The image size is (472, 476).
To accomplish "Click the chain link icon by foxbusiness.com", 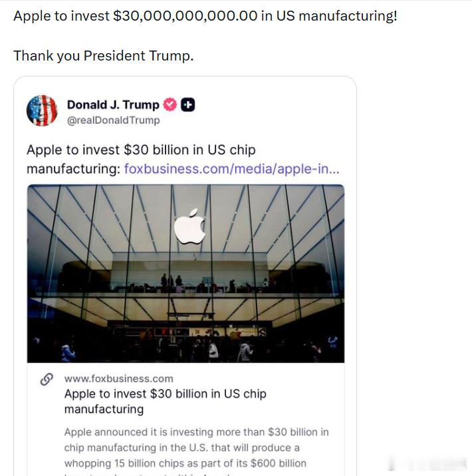I will (47, 380).
